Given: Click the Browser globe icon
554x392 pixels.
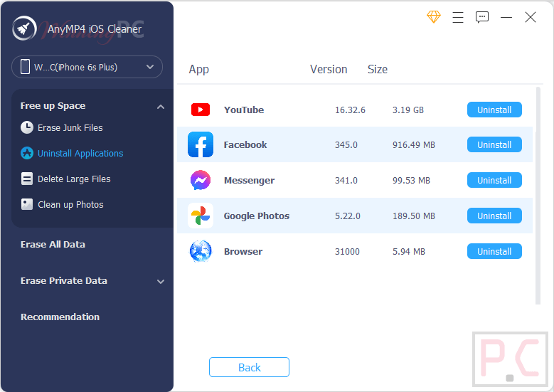Looking at the screenshot, I should 201,251.
